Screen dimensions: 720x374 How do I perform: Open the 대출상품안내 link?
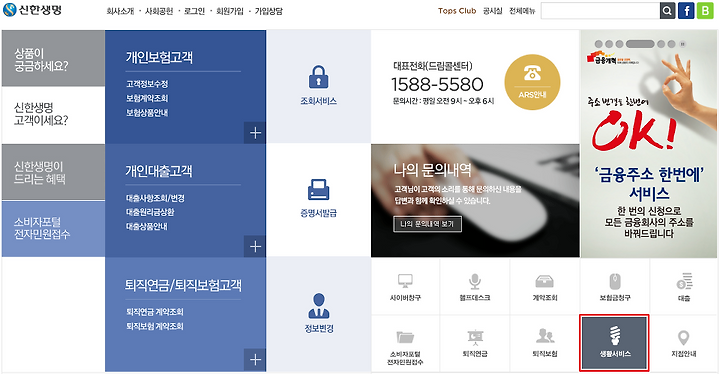click(x=147, y=226)
